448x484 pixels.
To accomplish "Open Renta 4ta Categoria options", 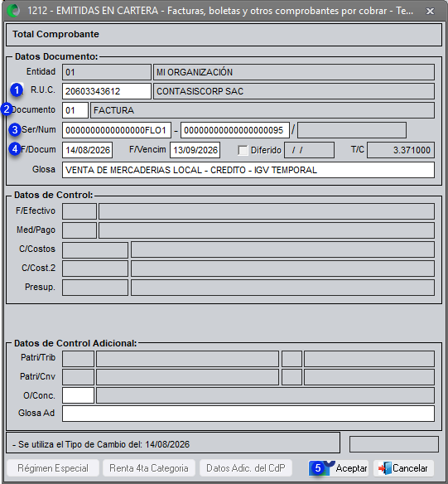I will [x=149, y=468].
